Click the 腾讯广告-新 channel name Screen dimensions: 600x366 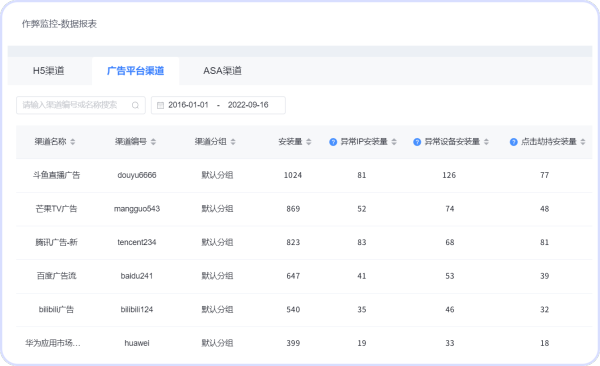[x=56, y=242]
